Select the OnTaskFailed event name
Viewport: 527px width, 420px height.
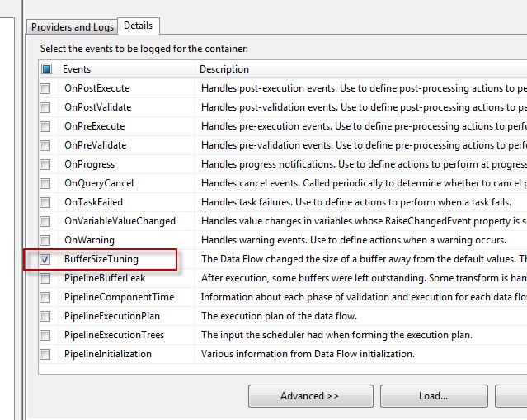point(94,202)
